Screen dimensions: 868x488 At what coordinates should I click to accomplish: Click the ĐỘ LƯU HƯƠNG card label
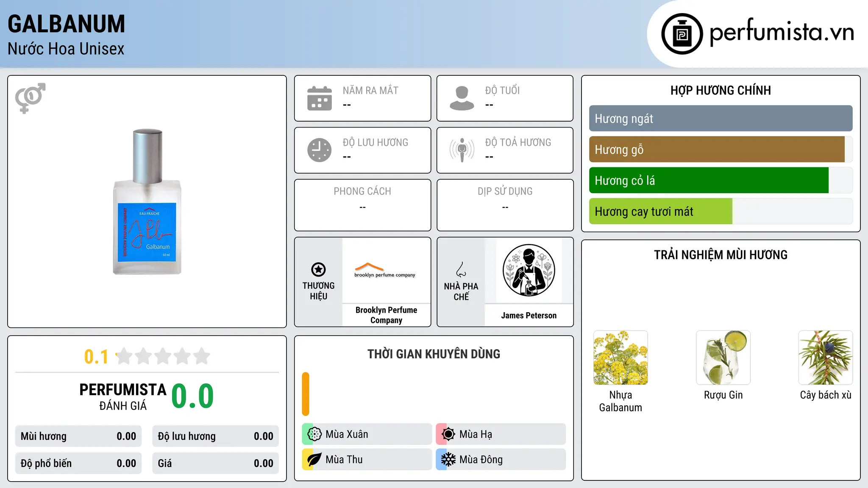pyautogui.click(x=375, y=142)
